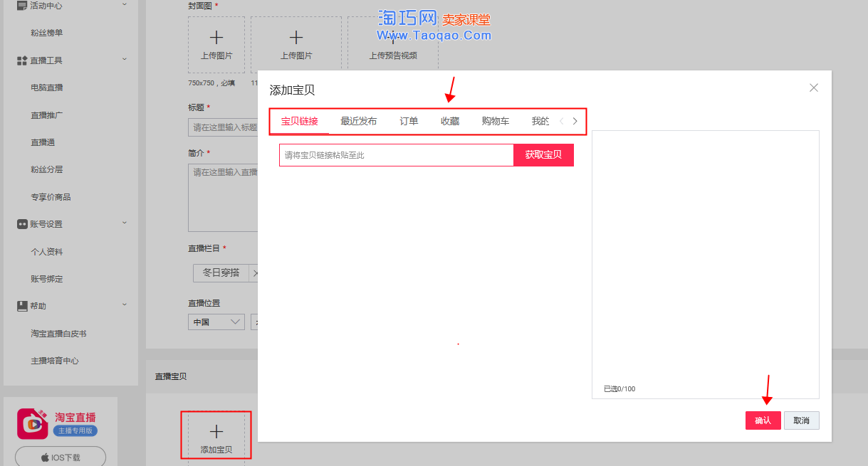Click the first 上传图片 cover upload tile
The height and width of the screenshot is (466, 868).
point(216,44)
